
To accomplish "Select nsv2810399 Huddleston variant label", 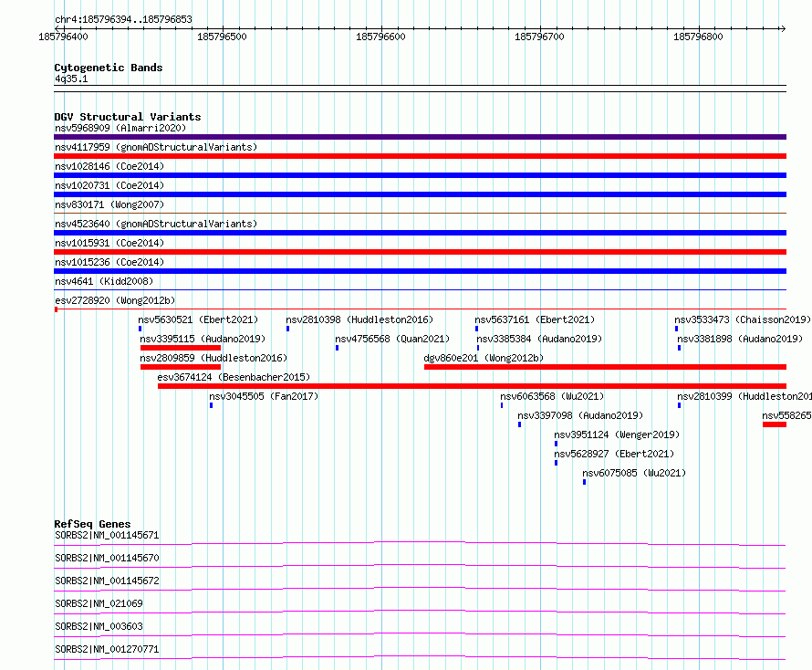I will point(744,396).
